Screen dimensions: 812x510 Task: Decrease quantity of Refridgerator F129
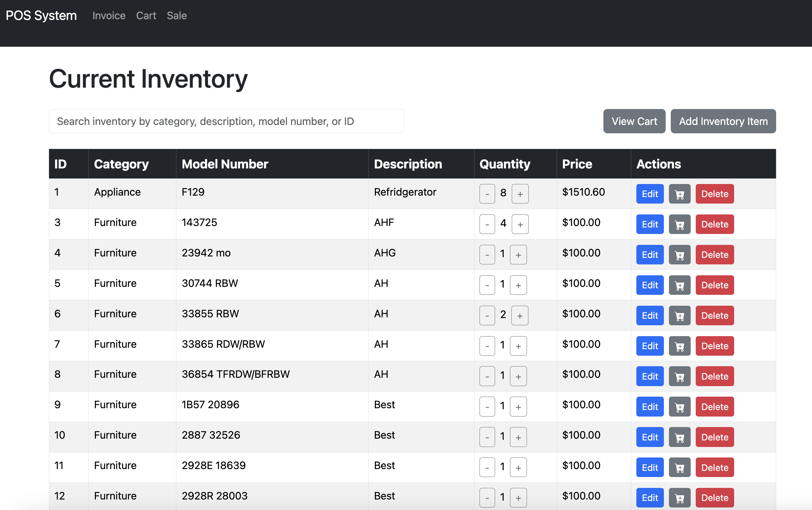click(x=487, y=194)
